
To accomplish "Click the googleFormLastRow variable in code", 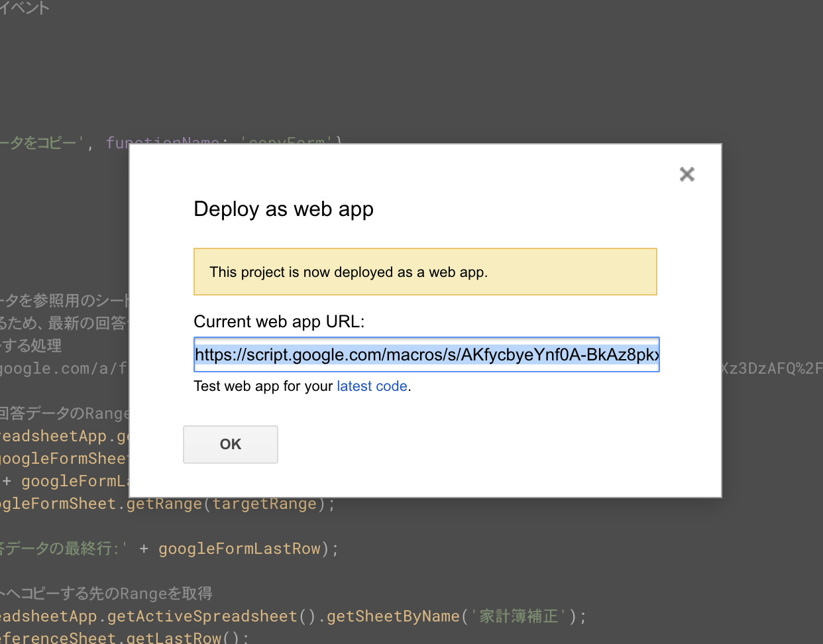I will point(239,548).
